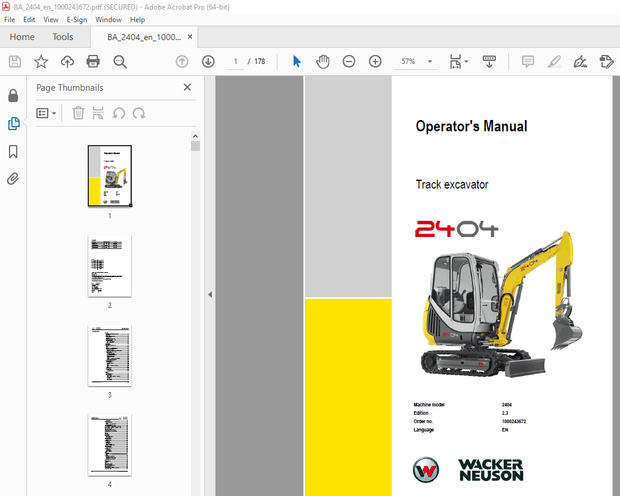Open the find text magnifier icon
The width and height of the screenshot is (620, 496).
click(x=120, y=62)
